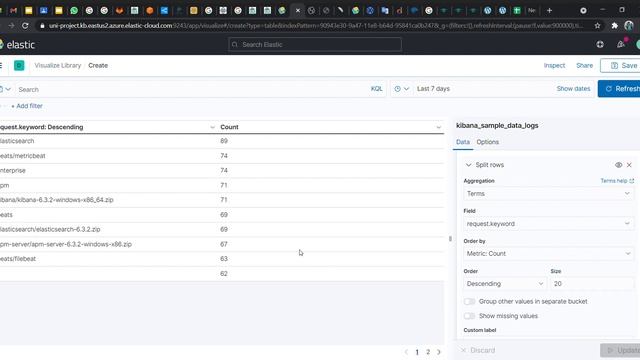This screenshot has width=640, height=360.
Task: Open browser extensions puzzle icon
Action: click(x=614, y=25)
